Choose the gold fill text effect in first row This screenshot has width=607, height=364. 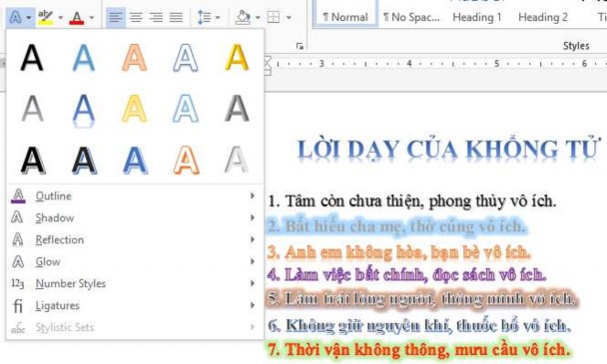coord(237,58)
